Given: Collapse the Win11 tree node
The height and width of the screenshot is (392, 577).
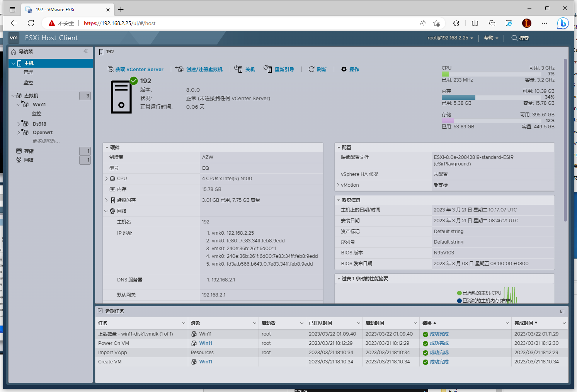Looking at the screenshot, I should [19, 104].
